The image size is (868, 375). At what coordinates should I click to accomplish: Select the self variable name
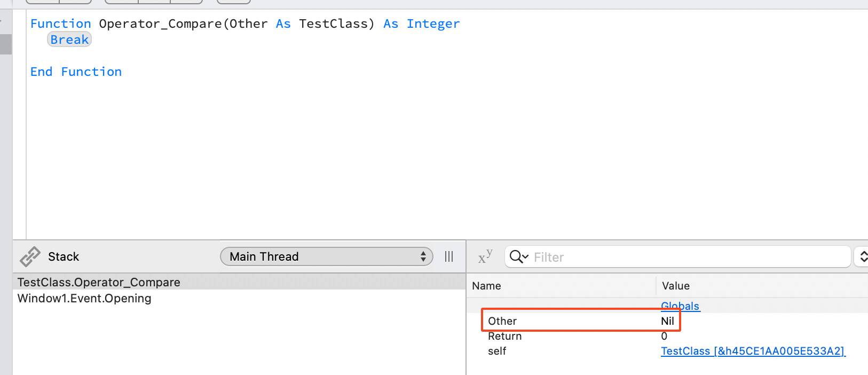497,351
